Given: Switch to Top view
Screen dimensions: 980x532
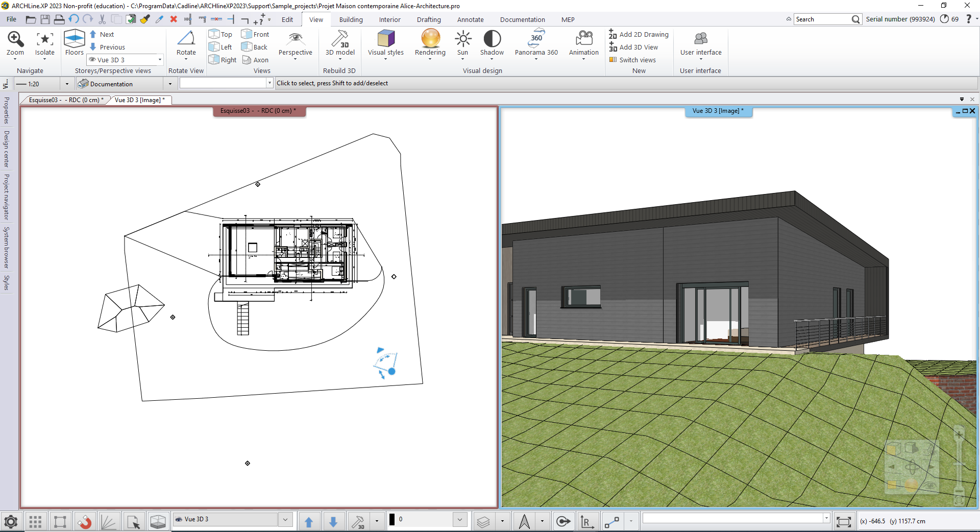Looking at the screenshot, I should (221, 34).
